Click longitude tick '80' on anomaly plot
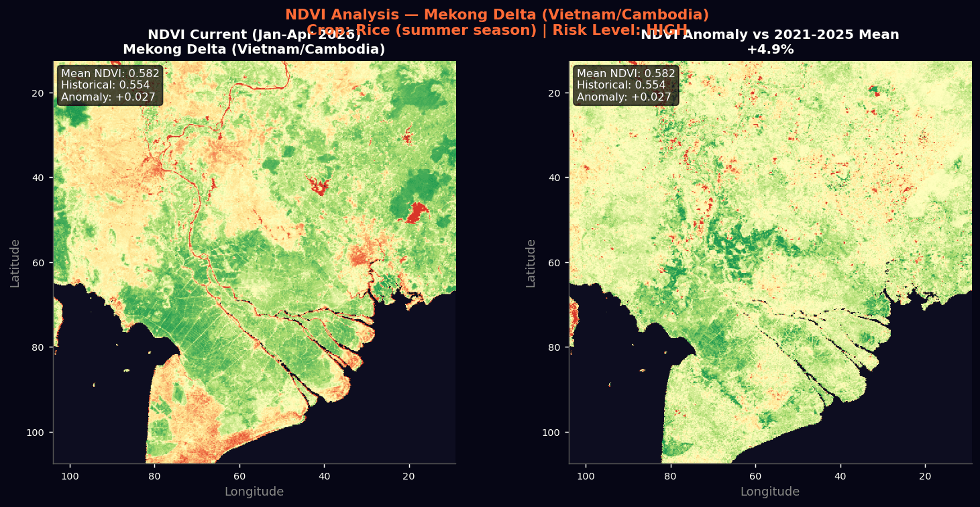This screenshot has width=980, height=507. pyautogui.click(x=670, y=476)
